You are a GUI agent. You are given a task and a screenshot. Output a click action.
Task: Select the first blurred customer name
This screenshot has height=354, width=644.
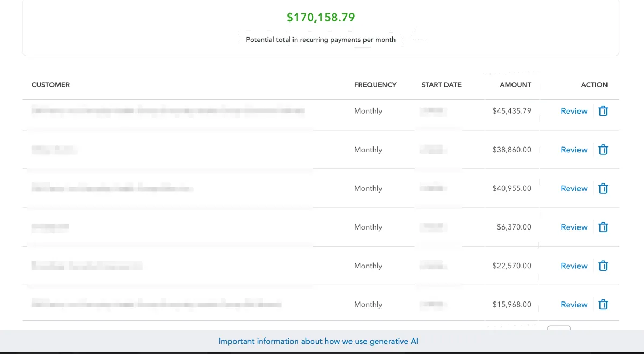167,111
